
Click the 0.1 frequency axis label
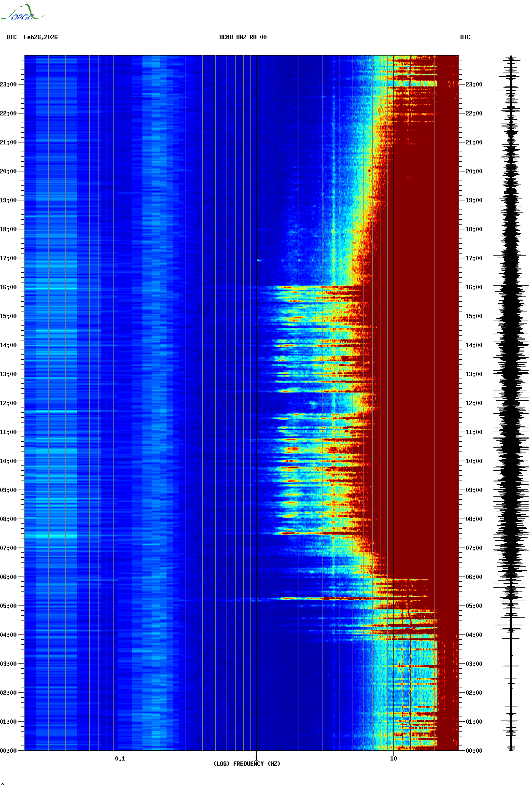click(x=120, y=759)
